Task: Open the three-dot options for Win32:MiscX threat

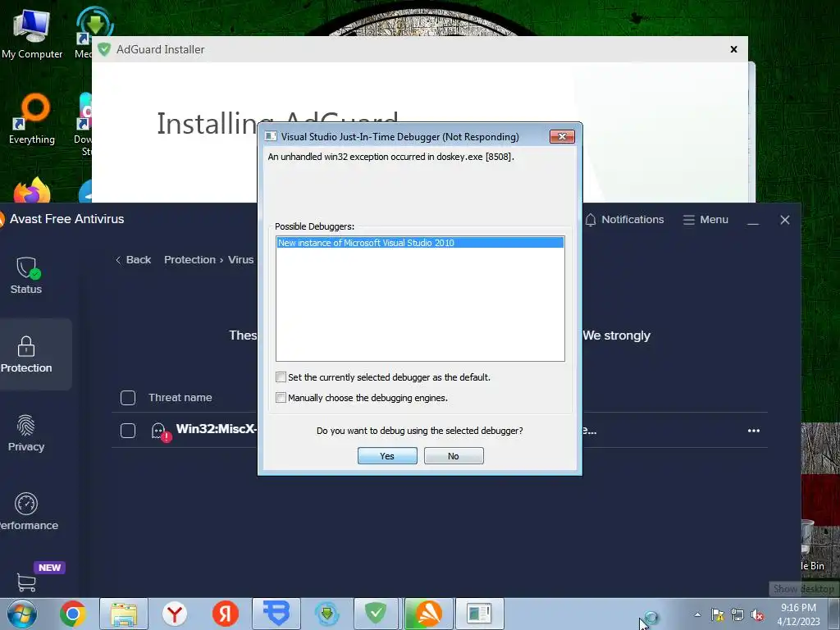Action: click(x=754, y=431)
